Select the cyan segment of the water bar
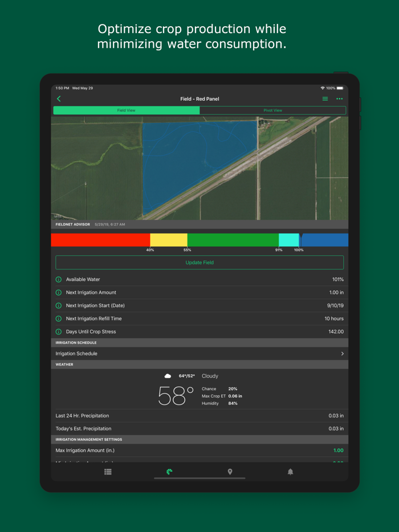Screen dimensions: 399x532 coord(288,240)
